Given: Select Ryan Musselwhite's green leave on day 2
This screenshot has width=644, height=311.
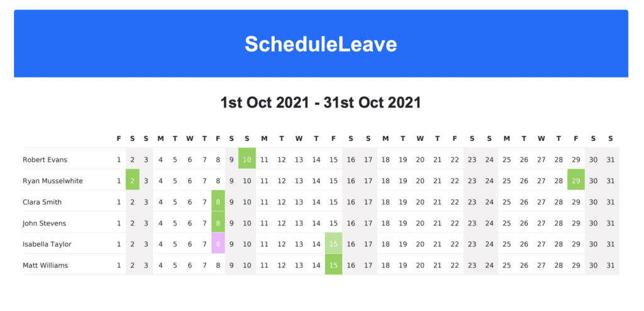Looking at the screenshot, I should [133, 181].
